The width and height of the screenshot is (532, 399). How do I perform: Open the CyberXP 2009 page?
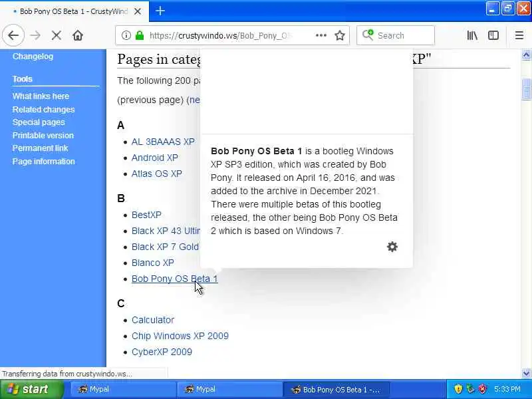tap(162, 352)
